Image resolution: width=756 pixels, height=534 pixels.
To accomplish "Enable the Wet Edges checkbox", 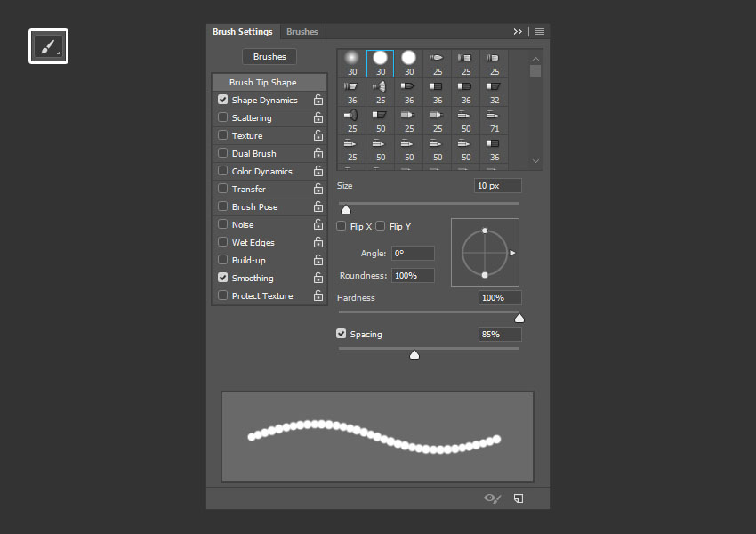I will tap(222, 242).
